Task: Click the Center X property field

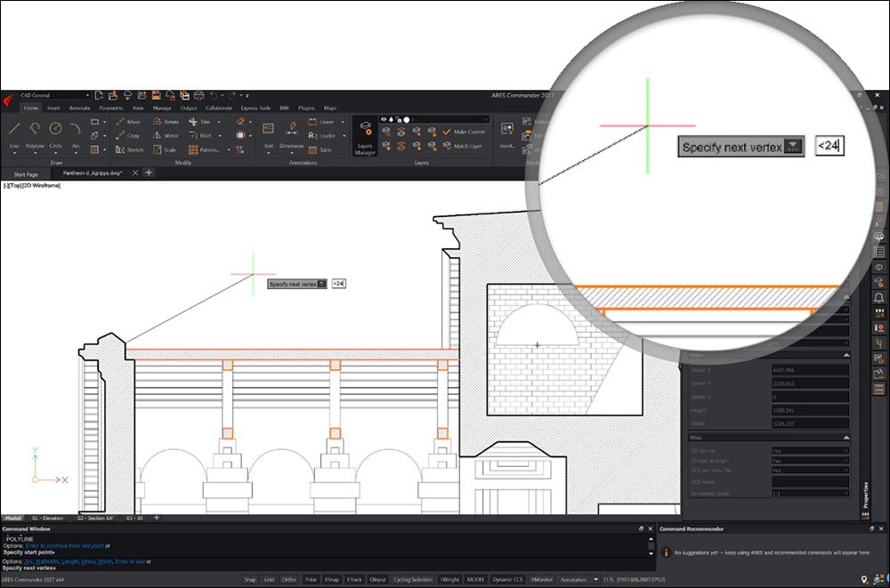Action: pyautogui.click(x=810, y=370)
